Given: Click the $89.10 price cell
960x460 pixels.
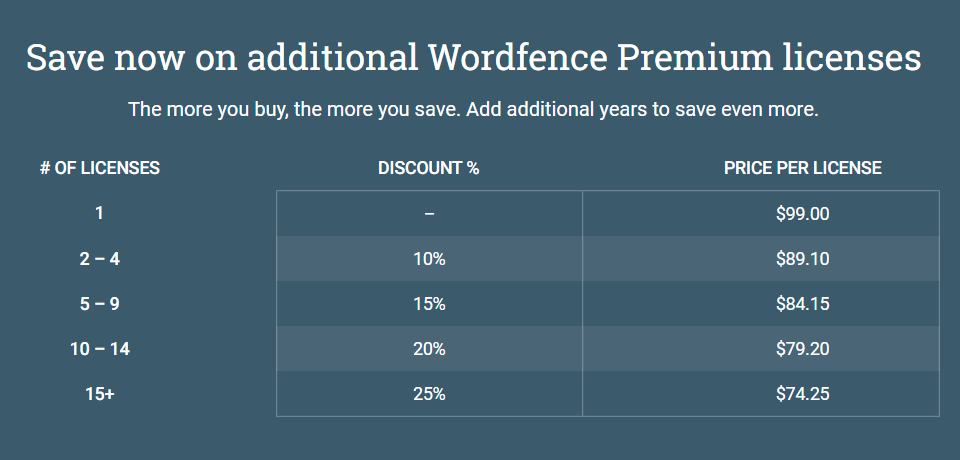Looking at the screenshot, I should click(x=803, y=259).
